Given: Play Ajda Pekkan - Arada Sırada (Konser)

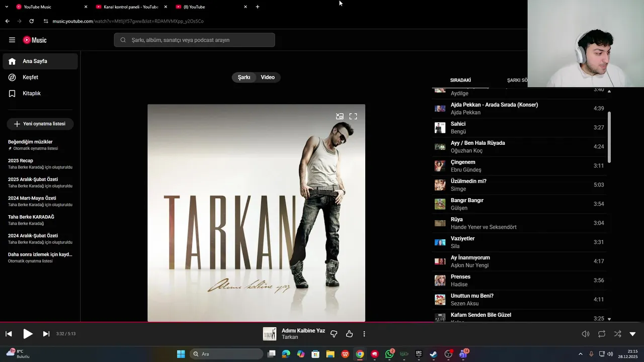Looking at the screenshot, I should coord(519,109).
